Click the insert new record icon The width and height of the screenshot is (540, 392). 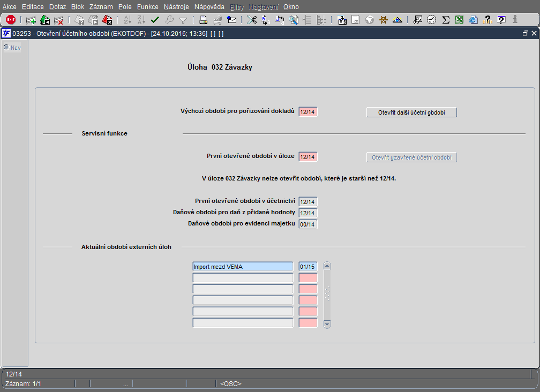point(31,20)
